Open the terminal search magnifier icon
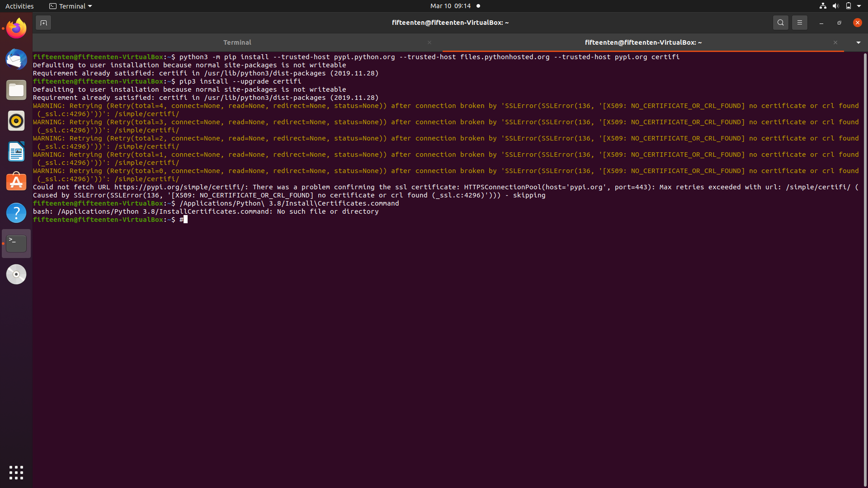868x488 pixels. (x=780, y=23)
